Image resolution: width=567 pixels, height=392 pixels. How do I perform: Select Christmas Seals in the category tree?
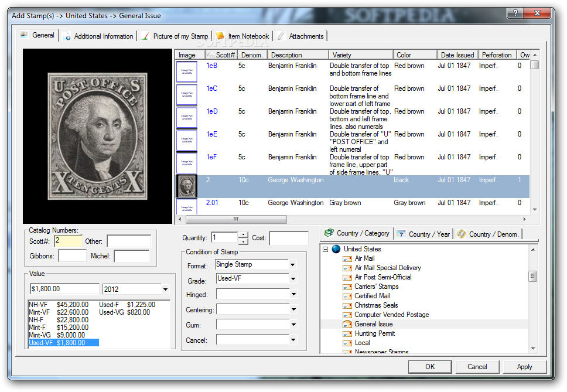click(x=376, y=305)
